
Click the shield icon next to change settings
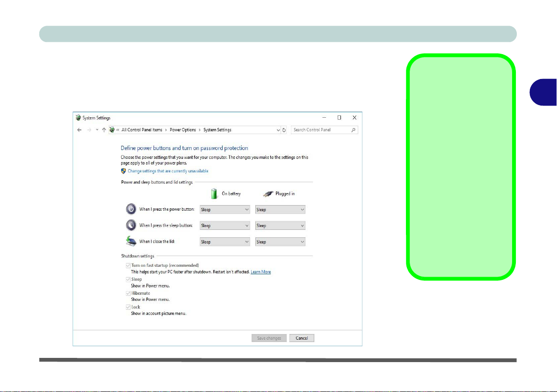pyautogui.click(x=123, y=171)
